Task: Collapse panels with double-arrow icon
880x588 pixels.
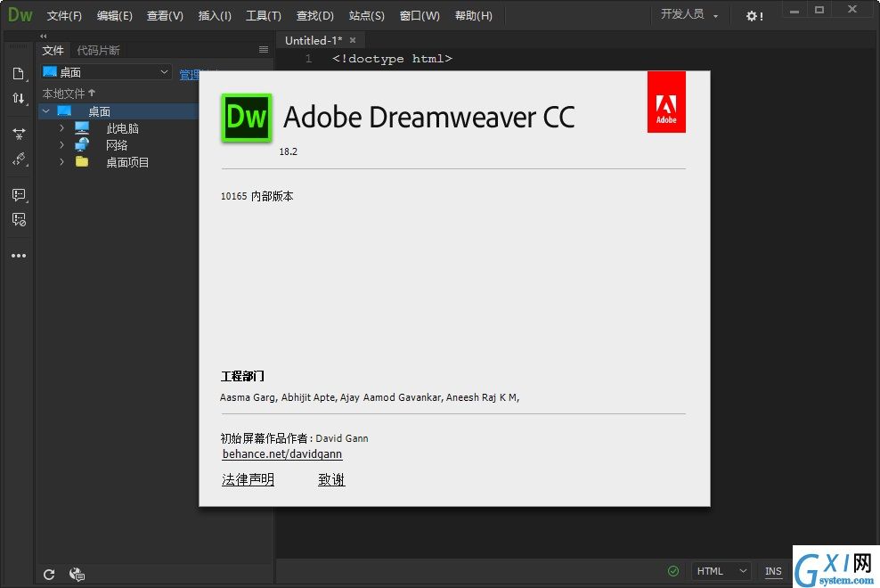Action: click(44, 36)
